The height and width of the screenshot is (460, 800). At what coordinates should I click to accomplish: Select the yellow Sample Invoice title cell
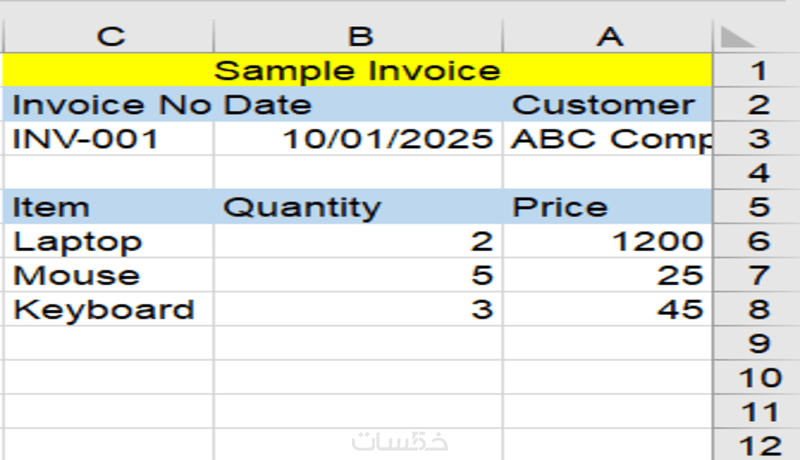357,71
